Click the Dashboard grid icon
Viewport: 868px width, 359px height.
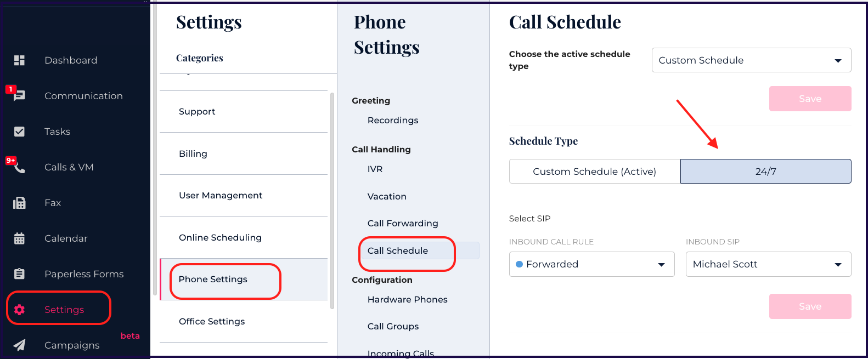19,60
